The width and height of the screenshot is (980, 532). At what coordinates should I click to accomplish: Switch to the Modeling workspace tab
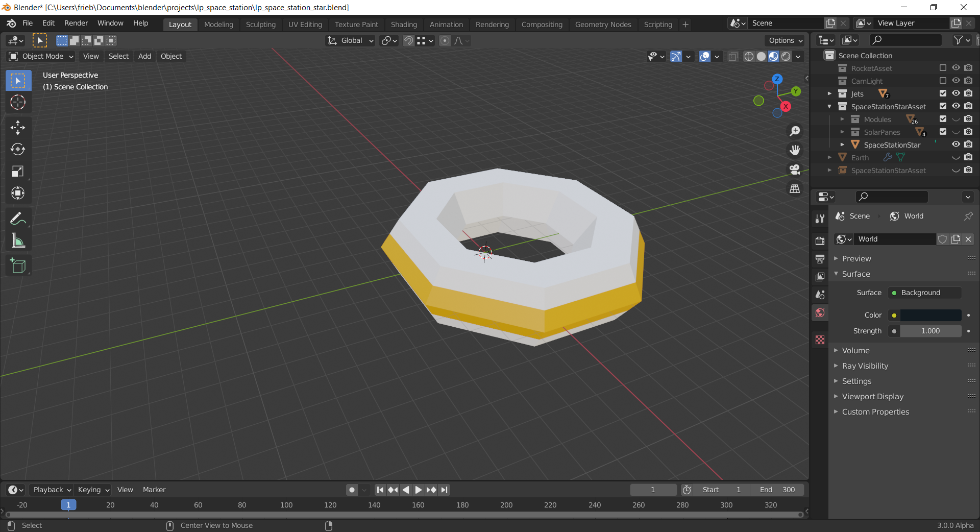click(x=218, y=25)
